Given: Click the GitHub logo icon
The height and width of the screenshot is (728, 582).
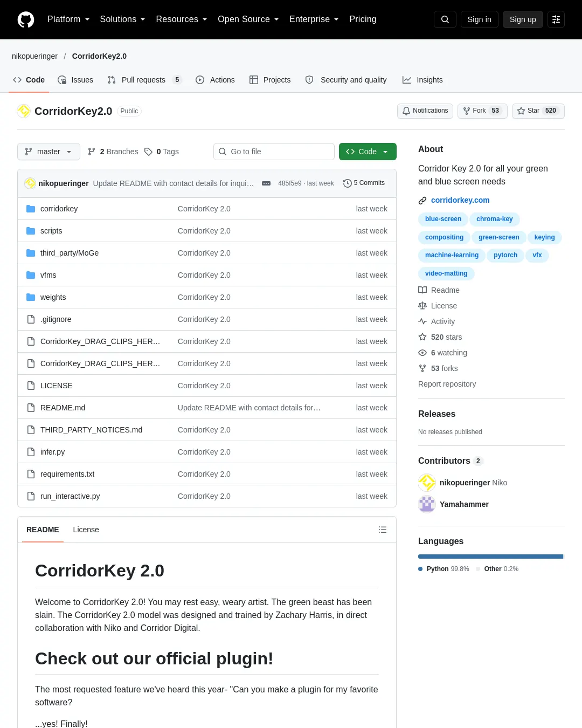Looking at the screenshot, I should (x=26, y=19).
